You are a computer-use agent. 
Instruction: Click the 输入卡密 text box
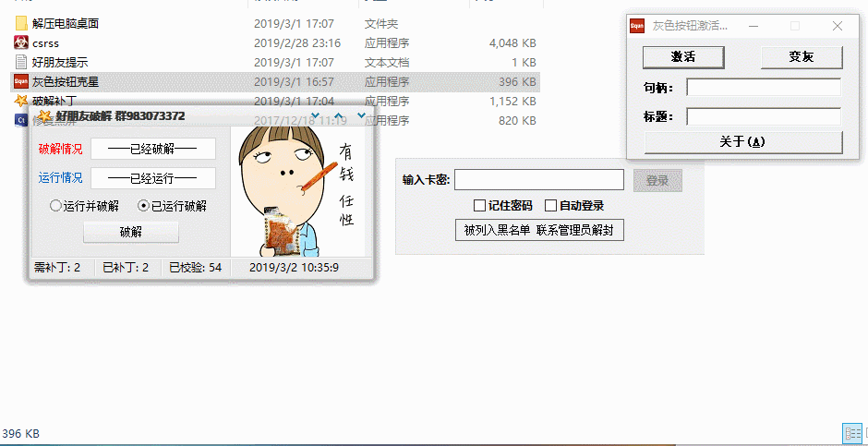(x=538, y=180)
